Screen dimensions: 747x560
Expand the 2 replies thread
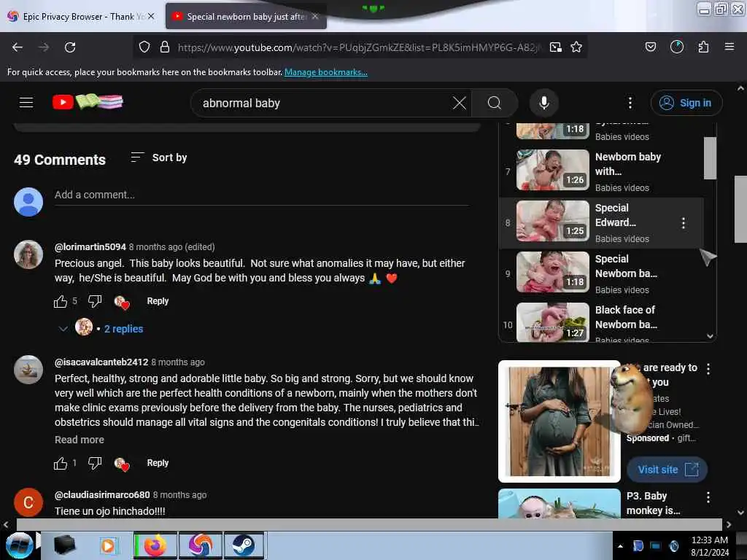point(123,329)
